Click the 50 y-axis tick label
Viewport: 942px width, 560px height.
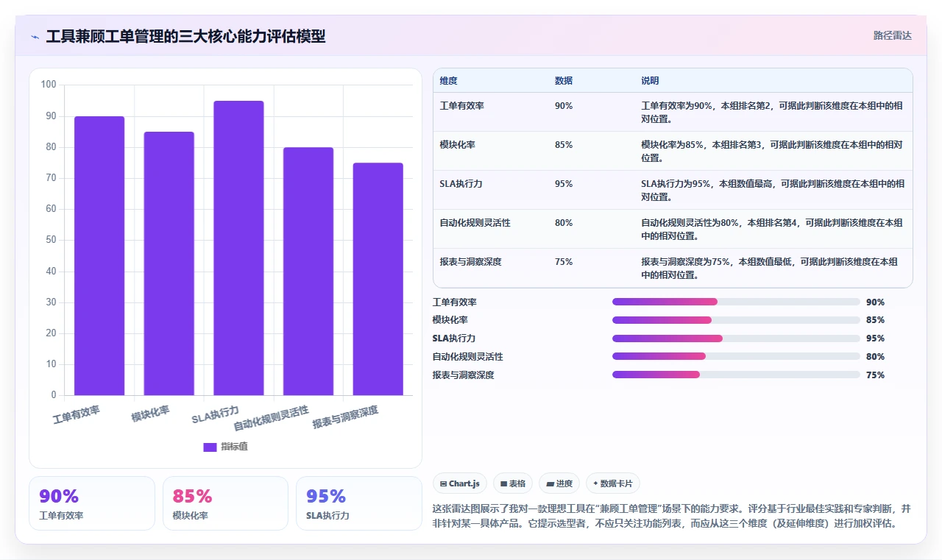click(x=51, y=240)
